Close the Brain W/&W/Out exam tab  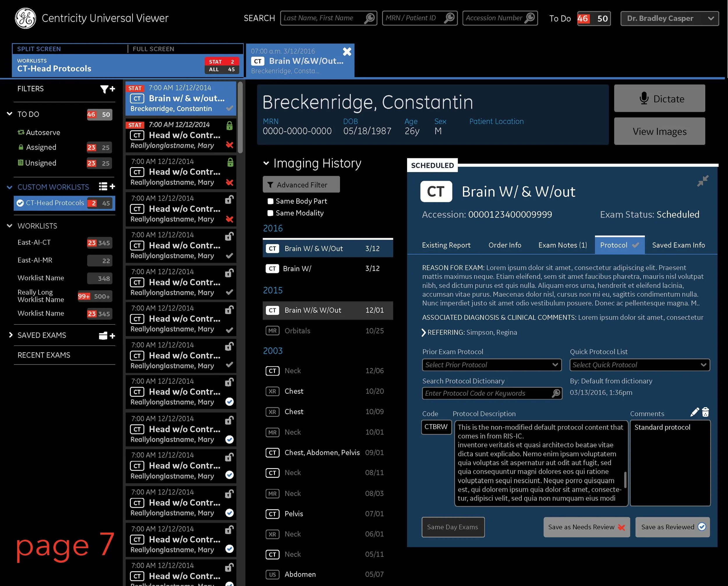click(x=347, y=51)
